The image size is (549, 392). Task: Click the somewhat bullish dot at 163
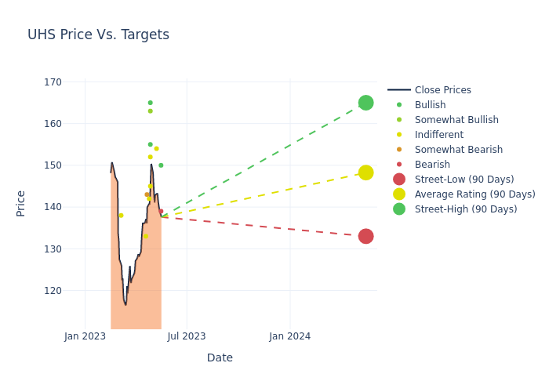(151, 111)
